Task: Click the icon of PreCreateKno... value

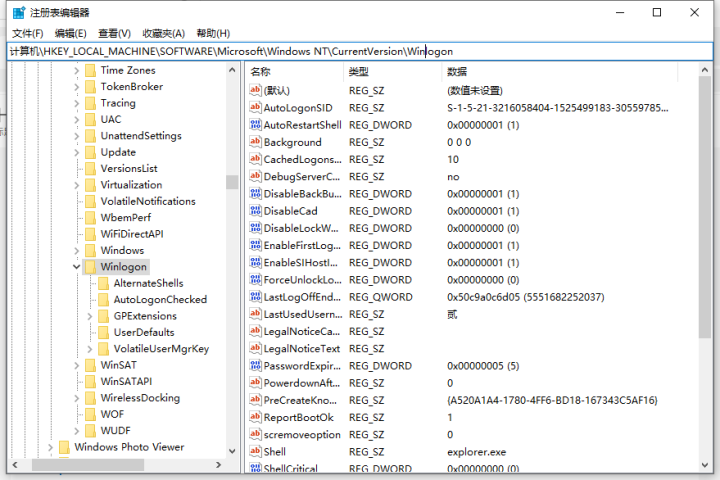Action: [x=255, y=400]
